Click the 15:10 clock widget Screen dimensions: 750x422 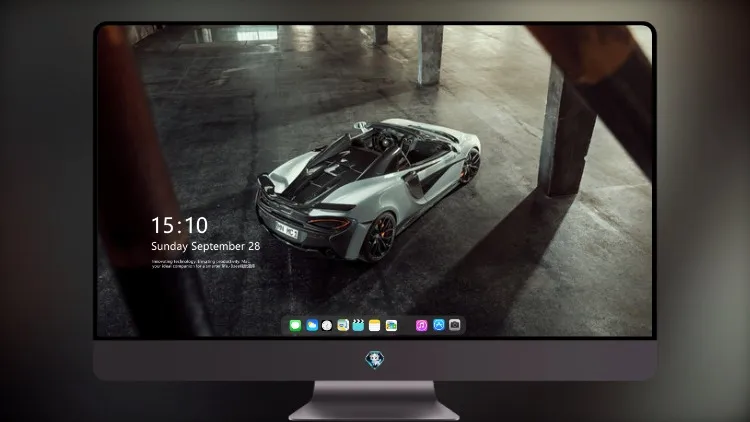[x=179, y=225]
